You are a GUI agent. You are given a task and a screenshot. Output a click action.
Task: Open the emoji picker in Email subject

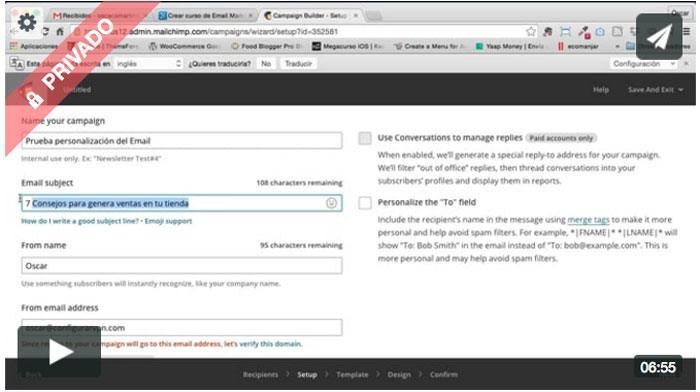(331, 203)
